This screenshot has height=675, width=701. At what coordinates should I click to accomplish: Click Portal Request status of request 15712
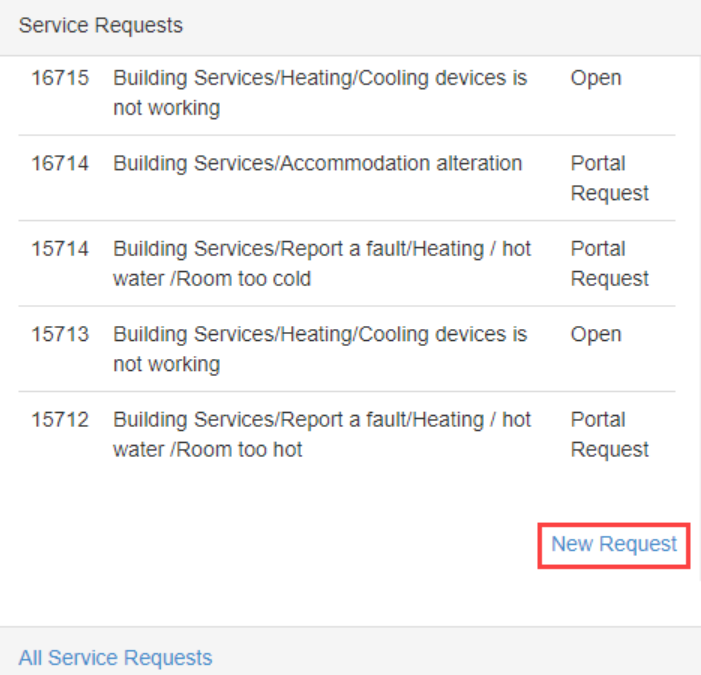pos(609,434)
